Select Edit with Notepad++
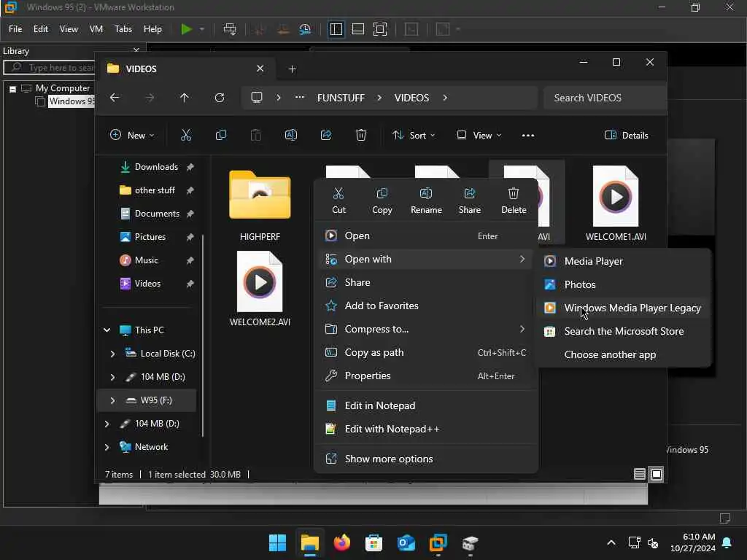747x560 pixels. pyautogui.click(x=425, y=429)
